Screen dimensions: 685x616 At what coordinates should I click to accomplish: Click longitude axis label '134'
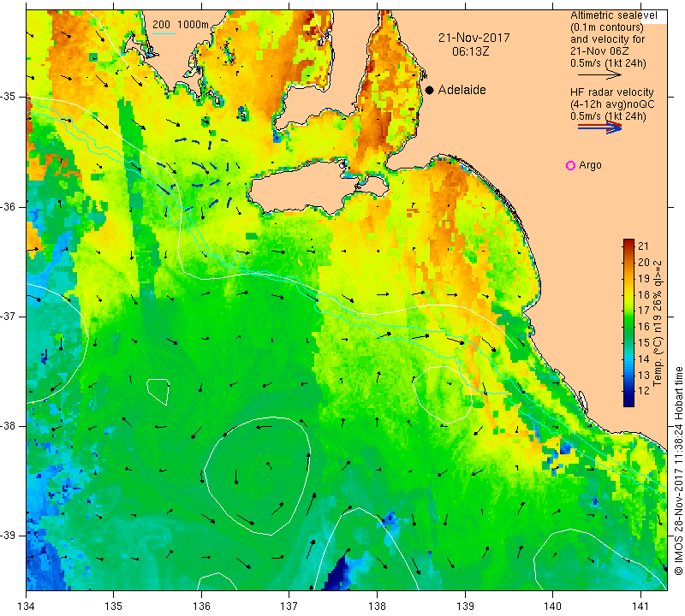(26, 607)
